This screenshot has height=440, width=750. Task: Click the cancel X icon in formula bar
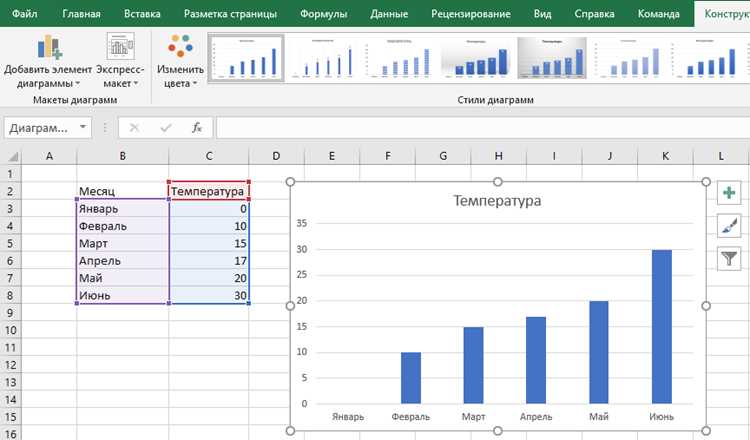tap(134, 128)
